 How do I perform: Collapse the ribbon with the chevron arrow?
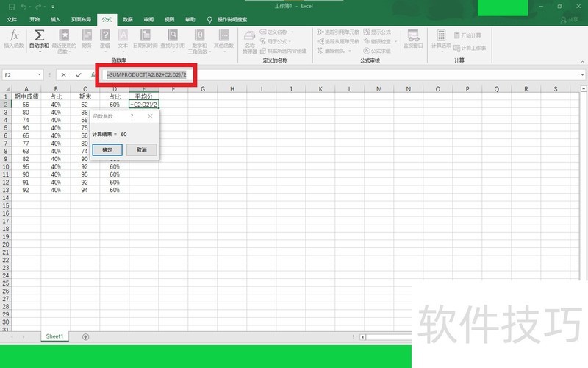click(582, 61)
